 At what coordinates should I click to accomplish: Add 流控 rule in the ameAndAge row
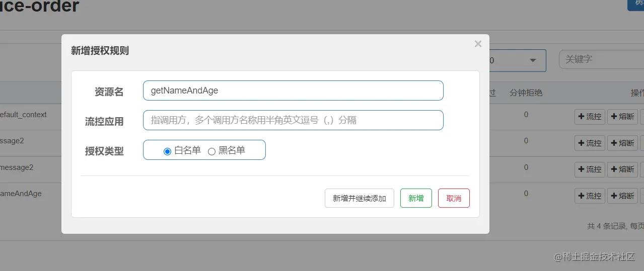click(590, 196)
